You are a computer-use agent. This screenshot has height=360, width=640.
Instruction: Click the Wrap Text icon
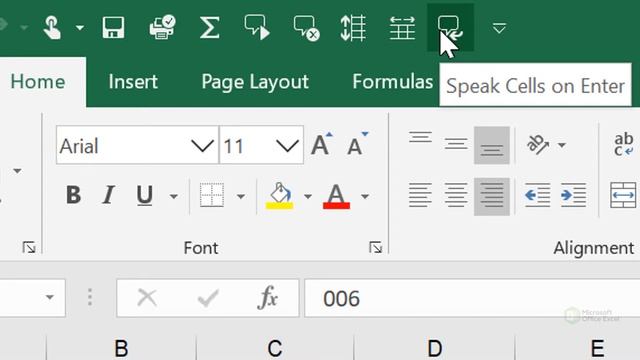tap(624, 144)
